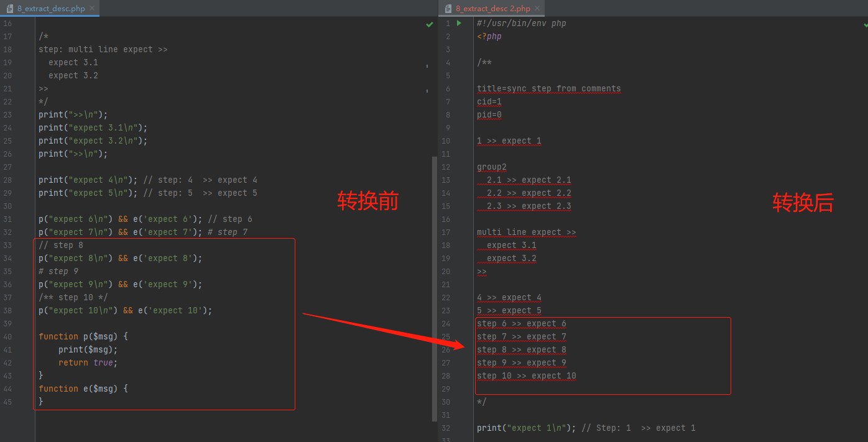This screenshot has width=868, height=442.
Task: Open the 8_extract_desc 2.php tab
Action: coord(492,8)
